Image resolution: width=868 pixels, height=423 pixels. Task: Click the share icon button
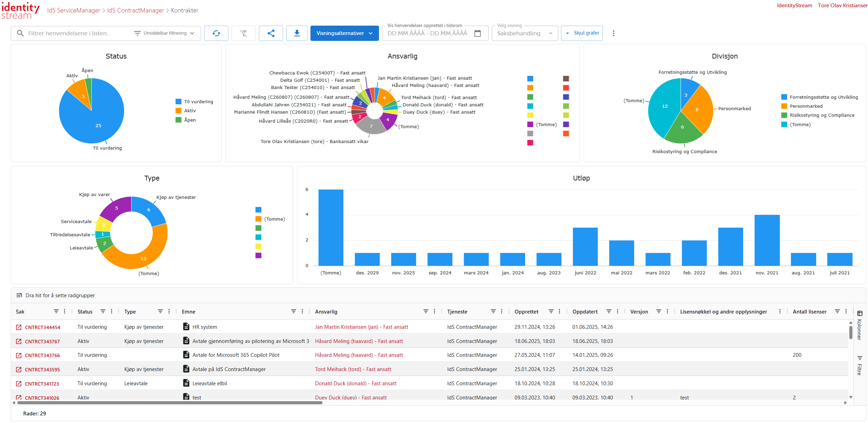point(271,33)
